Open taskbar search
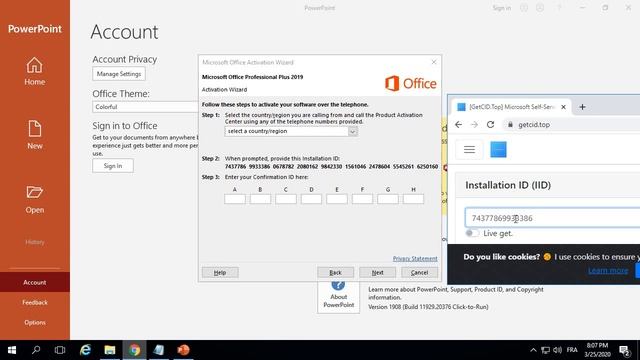The height and width of the screenshot is (360, 640). coord(36,350)
